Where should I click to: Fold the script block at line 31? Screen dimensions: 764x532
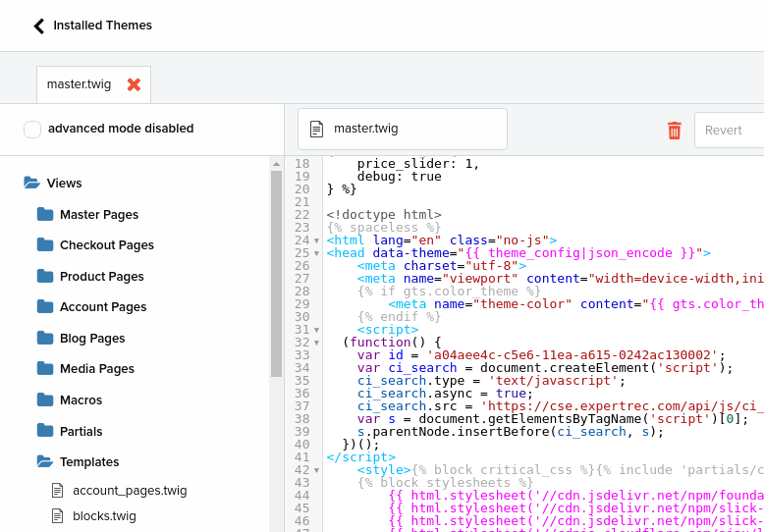[317, 330]
